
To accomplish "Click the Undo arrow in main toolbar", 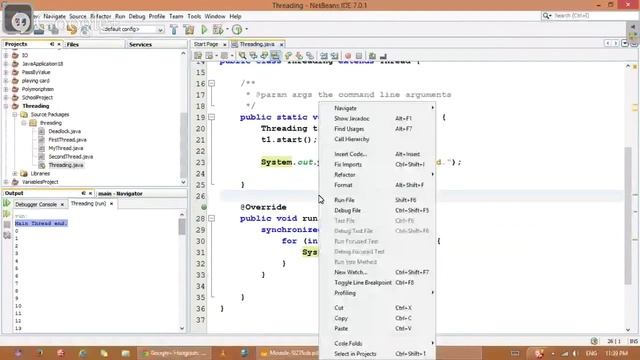I will coord(72,29).
